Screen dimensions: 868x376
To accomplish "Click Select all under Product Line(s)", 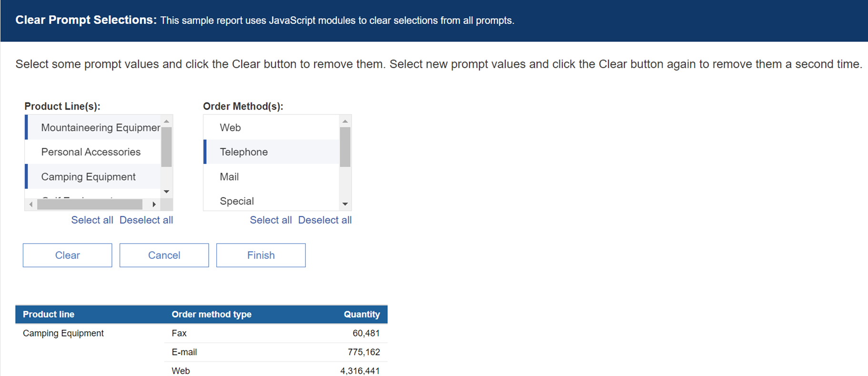I will point(92,220).
